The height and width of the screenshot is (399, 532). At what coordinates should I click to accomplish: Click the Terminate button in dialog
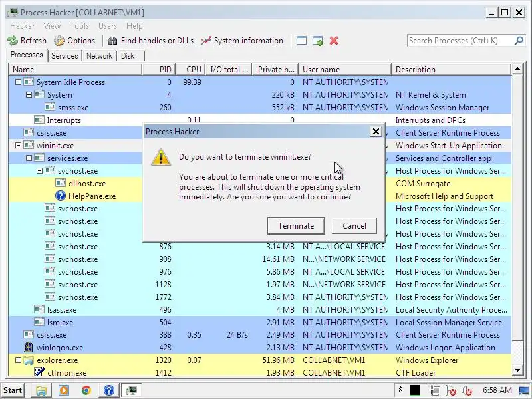pyautogui.click(x=296, y=226)
